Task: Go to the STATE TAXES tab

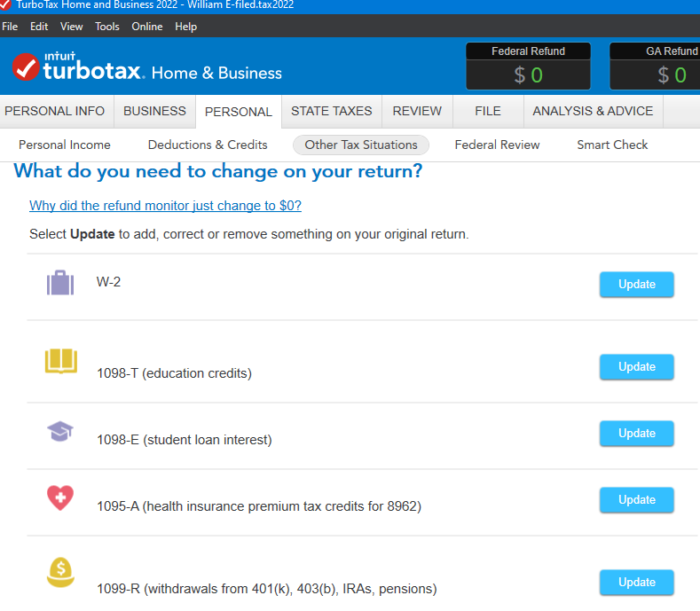Action: 331,111
